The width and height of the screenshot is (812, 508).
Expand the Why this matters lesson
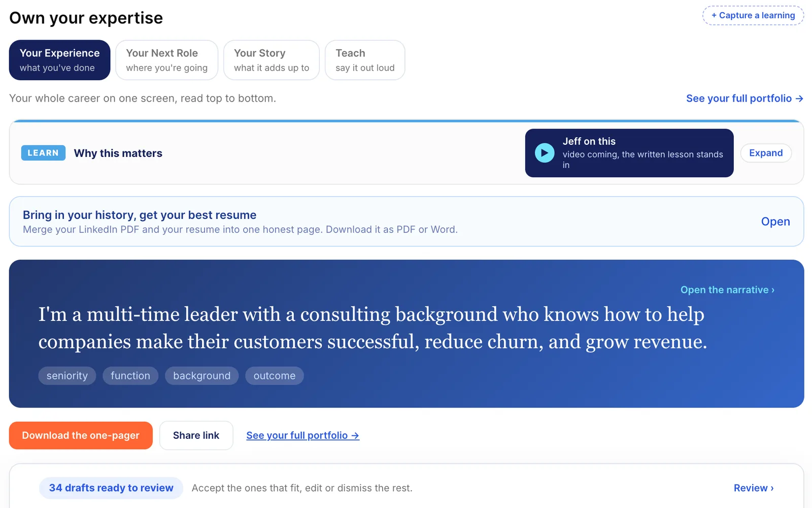[x=766, y=153]
